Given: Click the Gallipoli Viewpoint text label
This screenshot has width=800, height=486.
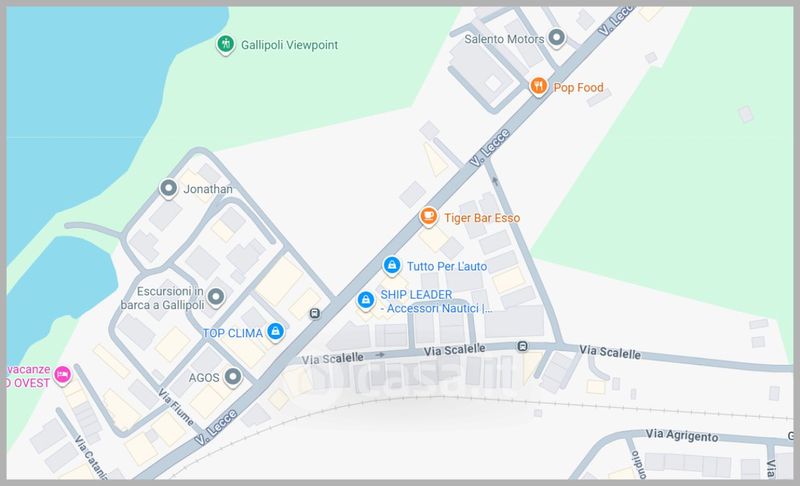Looking at the screenshot, I should [x=289, y=45].
